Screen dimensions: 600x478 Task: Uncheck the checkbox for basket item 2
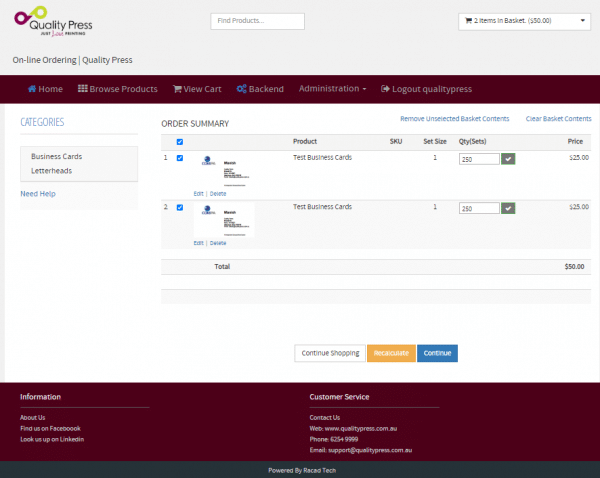click(180, 207)
